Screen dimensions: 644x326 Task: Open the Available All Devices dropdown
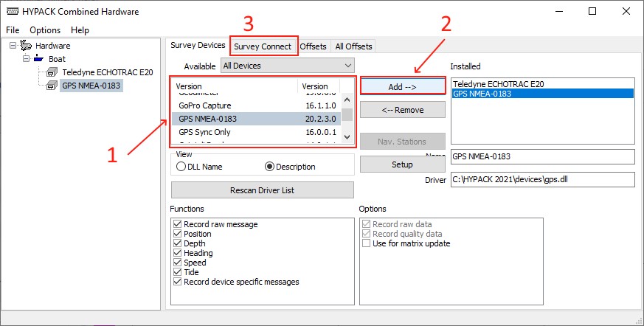tap(288, 66)
